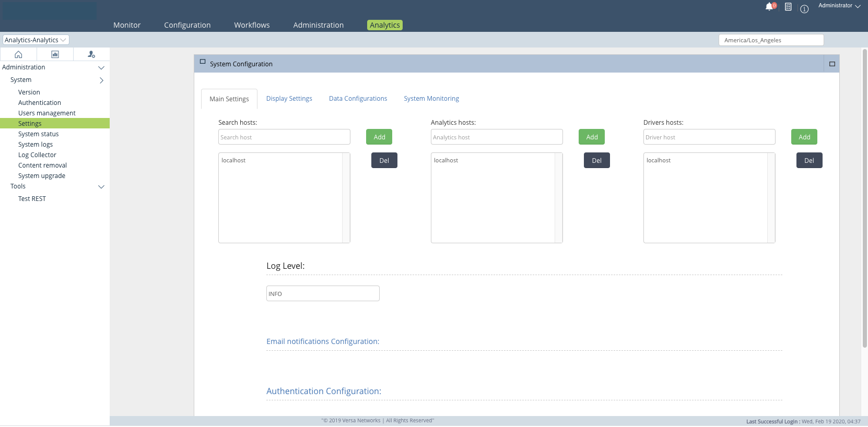Open the Administrator user dropdown
Image resolution: width=868 pixels, height=427 pixels.
[x=839, y=6]
